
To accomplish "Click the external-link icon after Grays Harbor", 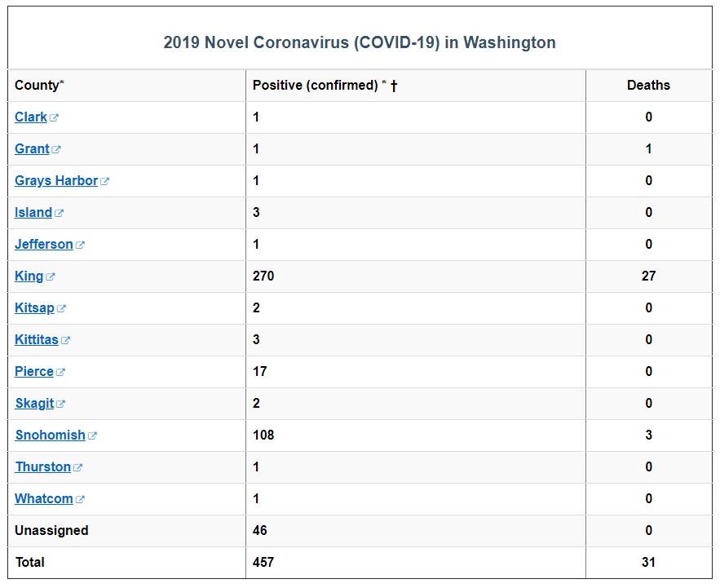I will 105,180.
